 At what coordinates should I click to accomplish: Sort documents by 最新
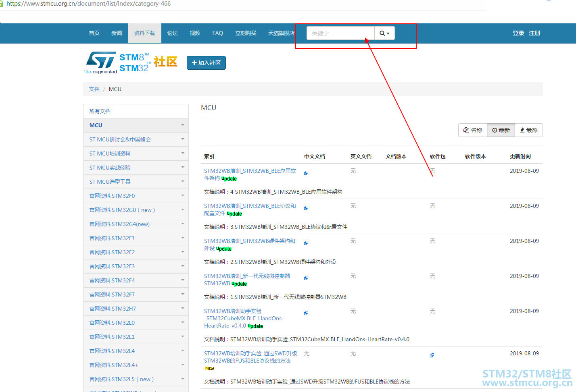(x=501, y=130)
